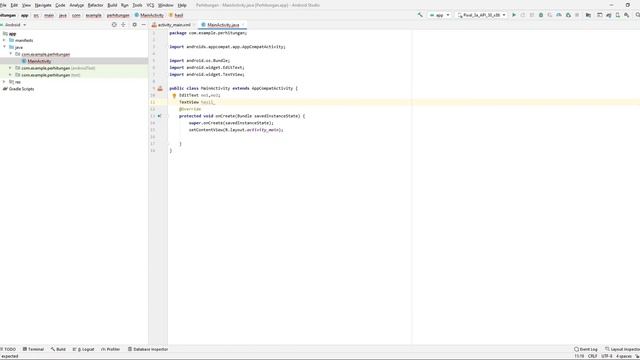
Task: Open the Refactor menu
Action: 96,5
